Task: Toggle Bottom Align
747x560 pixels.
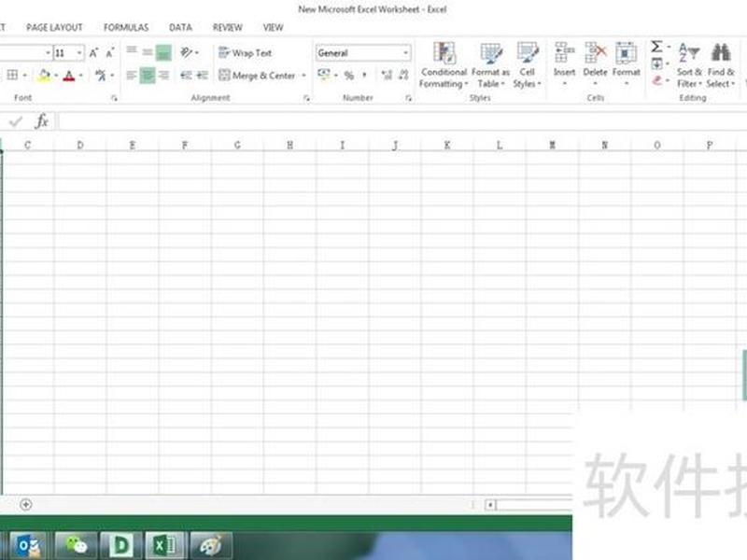Action: point(163,52)
